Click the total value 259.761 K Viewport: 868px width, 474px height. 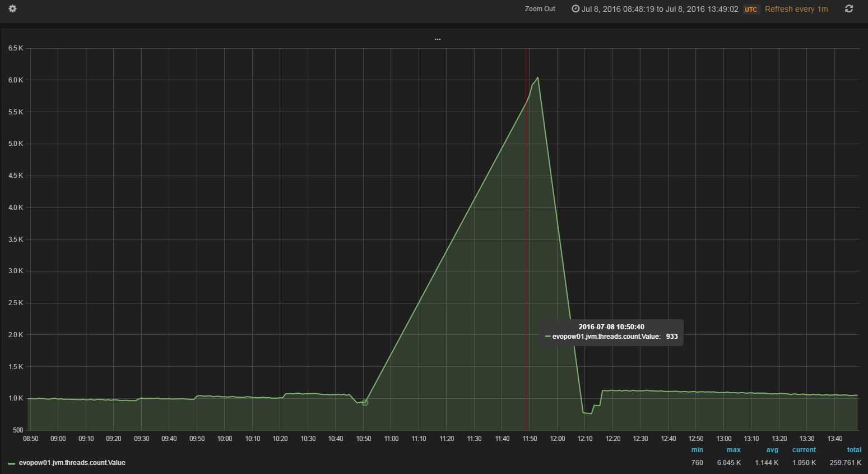pyautogui.click(x=846, y=463)
